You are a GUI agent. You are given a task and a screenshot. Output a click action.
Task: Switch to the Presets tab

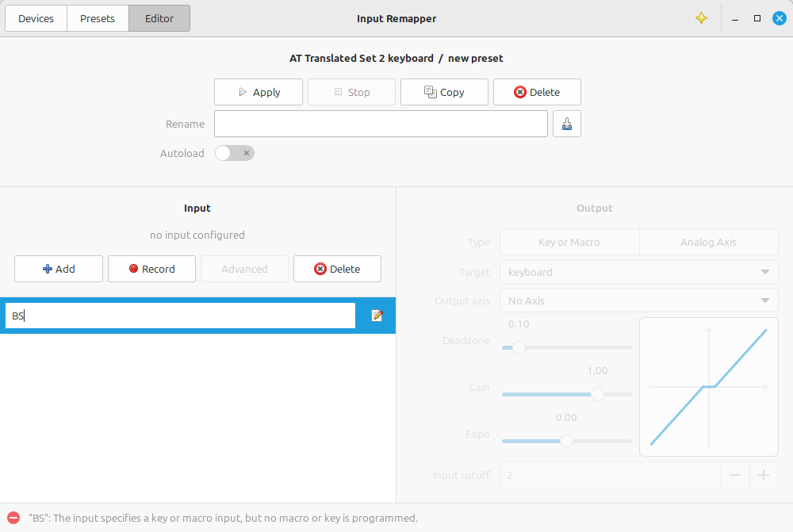tap(98, 19)
